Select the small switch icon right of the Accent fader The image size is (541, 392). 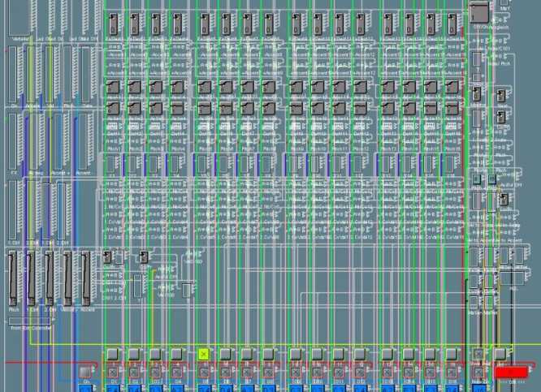click(107, 256)
